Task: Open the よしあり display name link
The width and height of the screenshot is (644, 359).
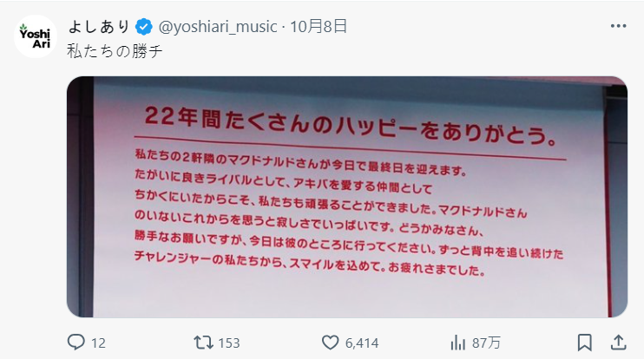Action: coord(99,27)
